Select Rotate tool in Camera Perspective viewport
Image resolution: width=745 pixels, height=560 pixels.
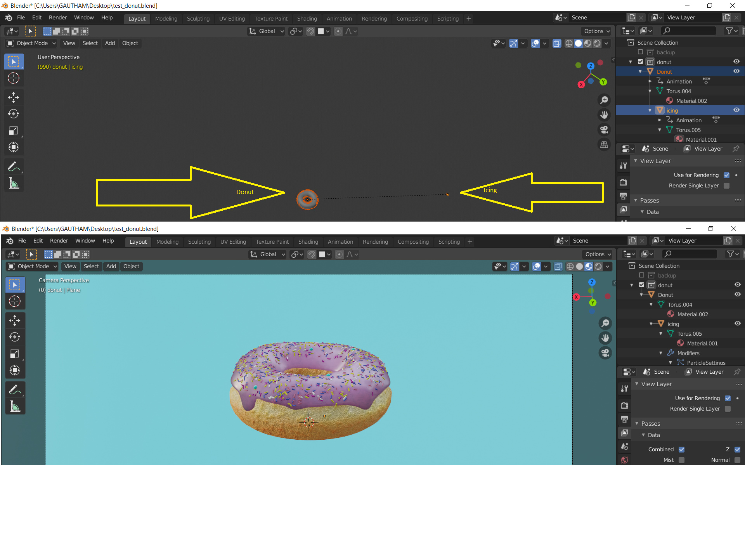[x=15, y=337]
